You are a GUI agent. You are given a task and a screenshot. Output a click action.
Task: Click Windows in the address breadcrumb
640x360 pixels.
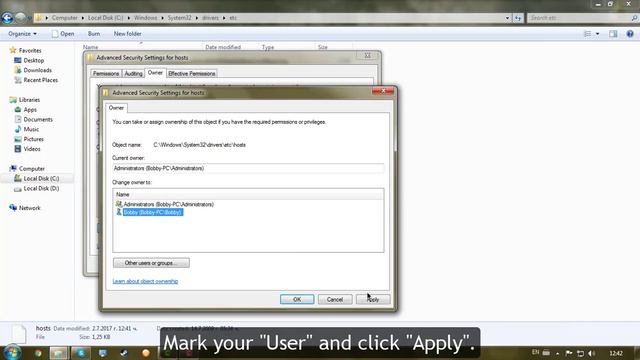coord(145,18)
